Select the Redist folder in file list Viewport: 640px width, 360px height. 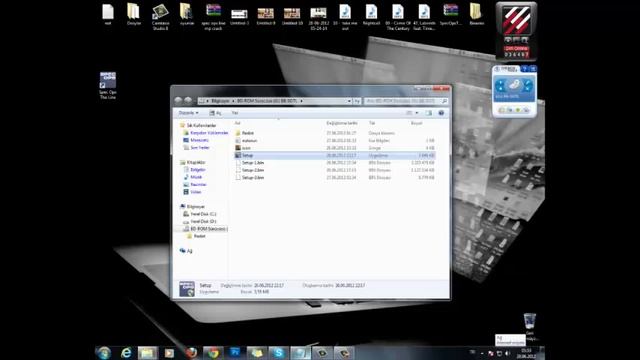(335, 133)
